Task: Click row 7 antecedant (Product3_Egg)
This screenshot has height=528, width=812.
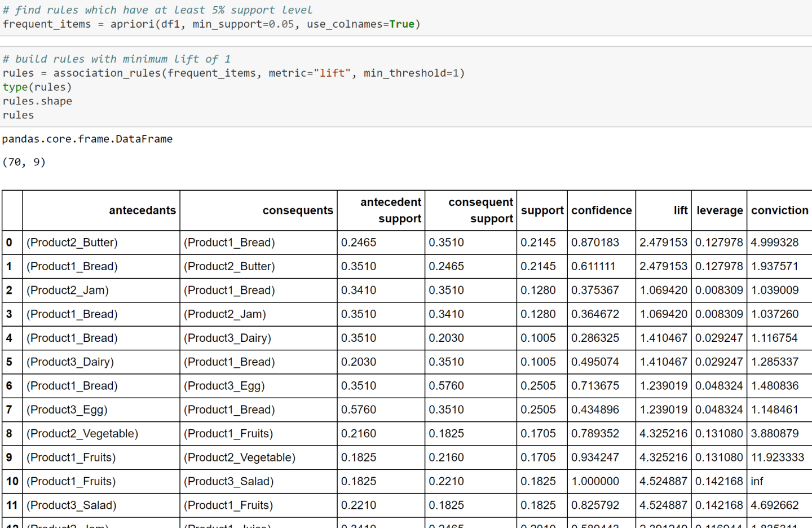Action: coord(67,410)
